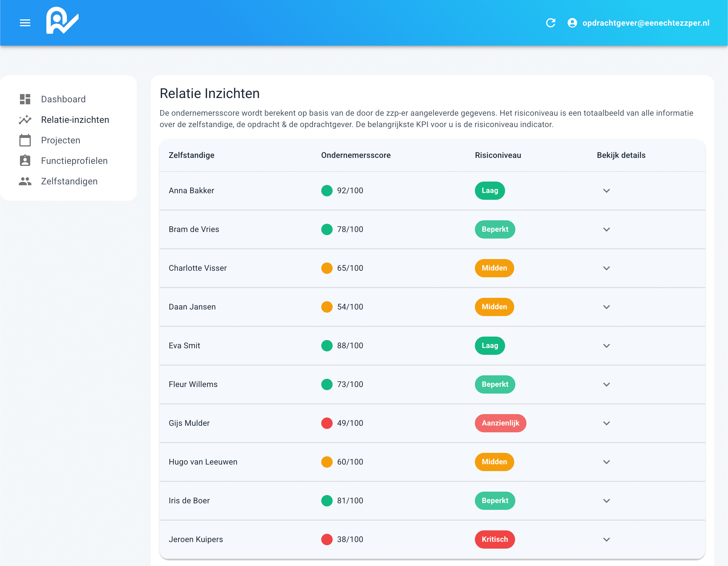Viewport: 728px width, 566px height.
Task: Click the 60/100 score value
Action: [350, 462]
